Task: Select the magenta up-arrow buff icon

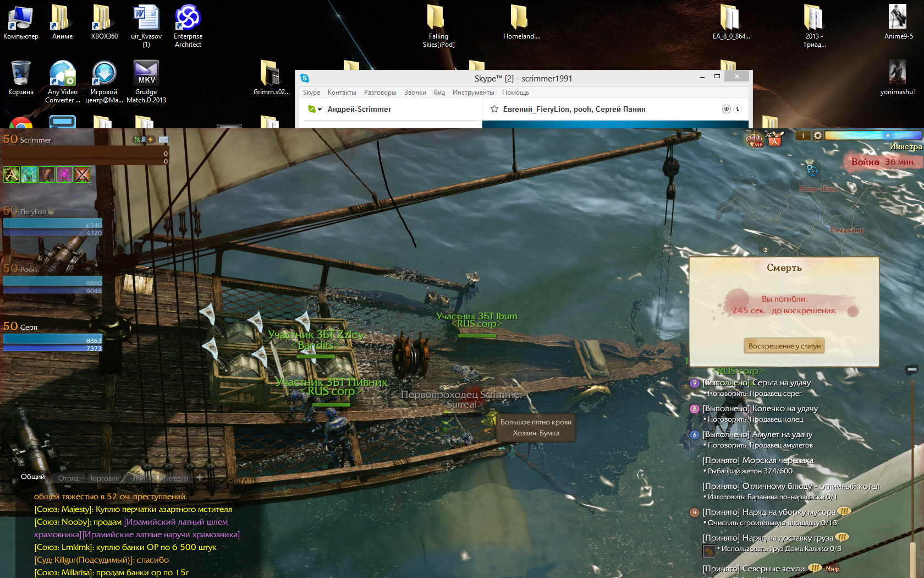Action: (x=64, y=175)
